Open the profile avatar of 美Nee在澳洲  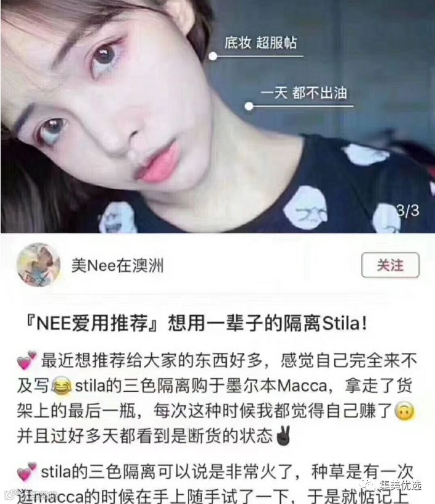[x=39, y=265]
